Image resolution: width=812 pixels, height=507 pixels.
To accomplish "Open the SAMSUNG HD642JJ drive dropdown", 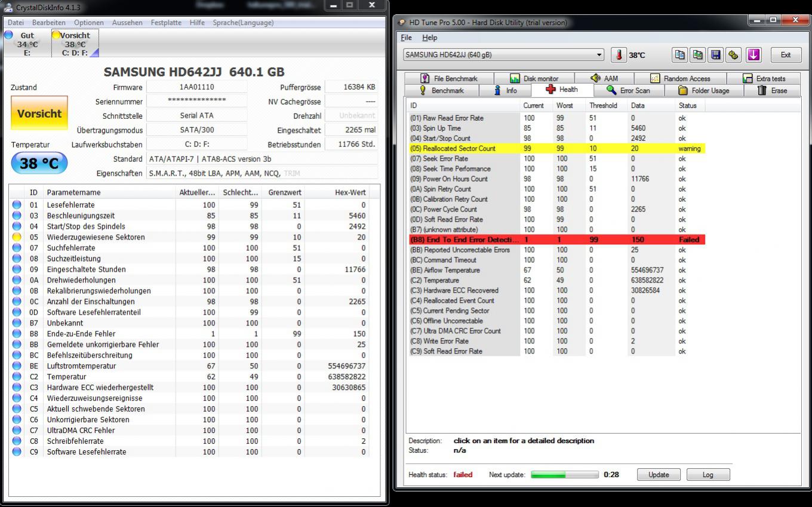I will pos(504,55).
